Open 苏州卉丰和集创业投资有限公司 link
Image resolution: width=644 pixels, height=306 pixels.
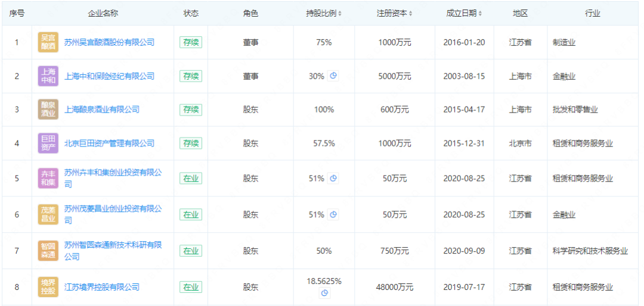click(x=113, y=179)
